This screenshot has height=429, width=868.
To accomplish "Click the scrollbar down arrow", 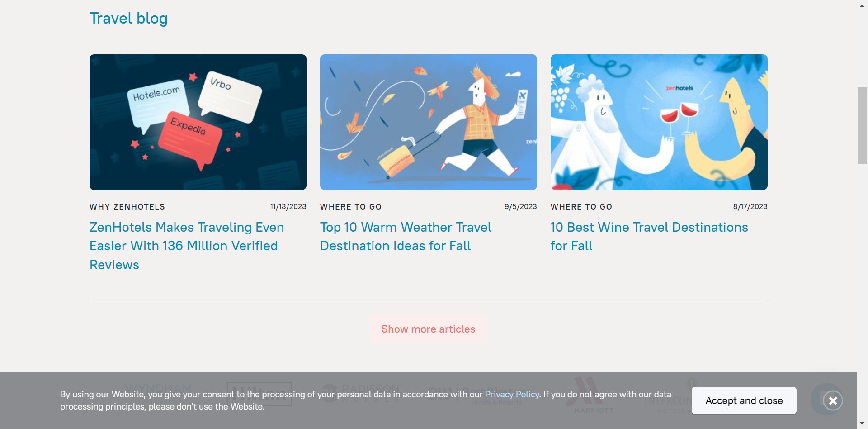I will 862,423.
